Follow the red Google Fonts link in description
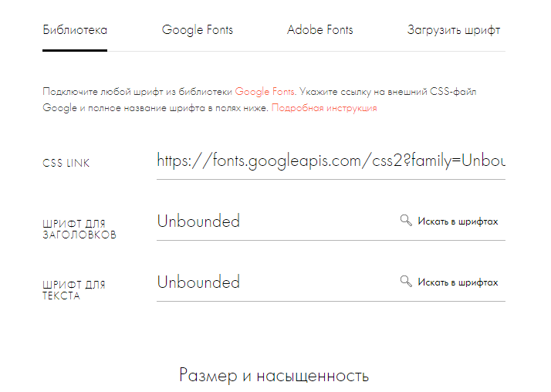 265,91
